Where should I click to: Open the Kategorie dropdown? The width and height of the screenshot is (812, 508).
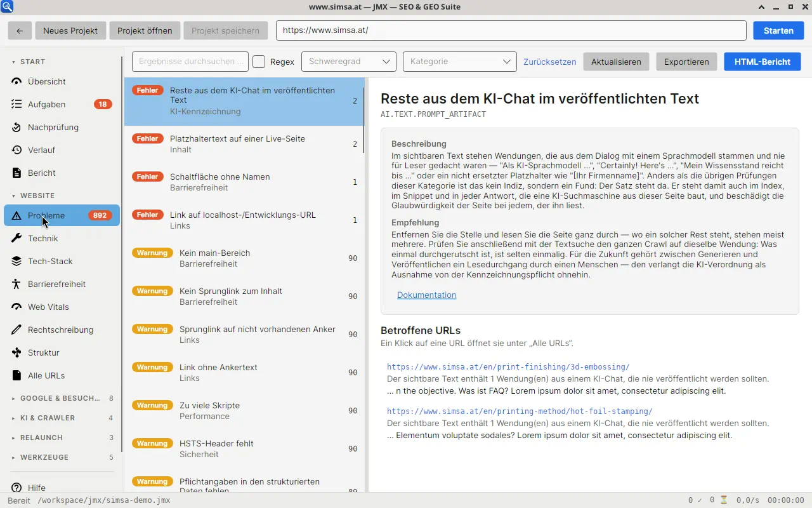click(460, 62)
